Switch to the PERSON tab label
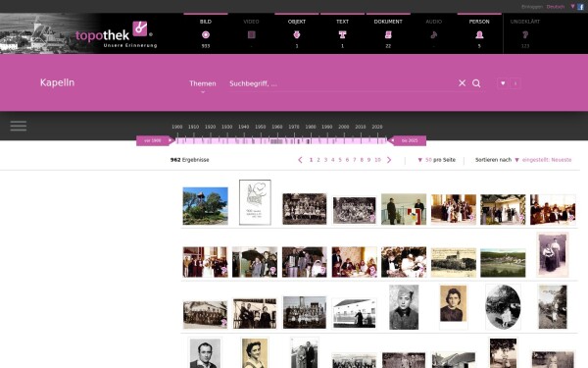The width and height of the screenshot is (588, 368). click(x=479, y=22)
